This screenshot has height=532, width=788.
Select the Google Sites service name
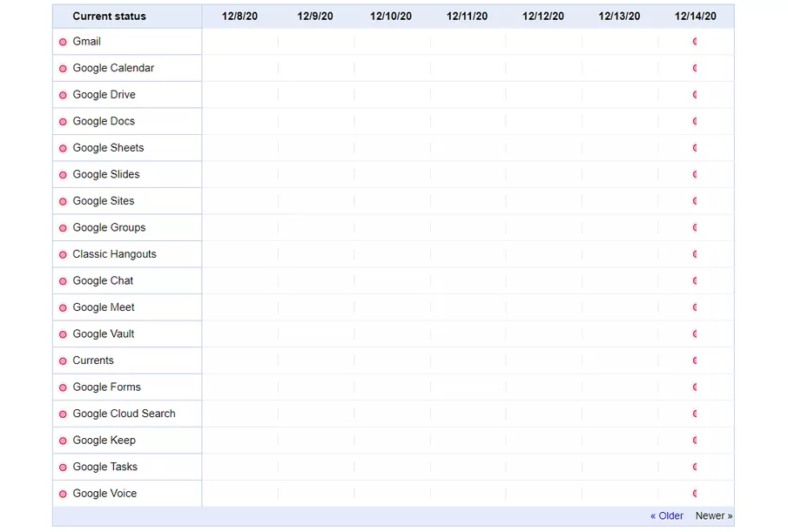(103, 201)
